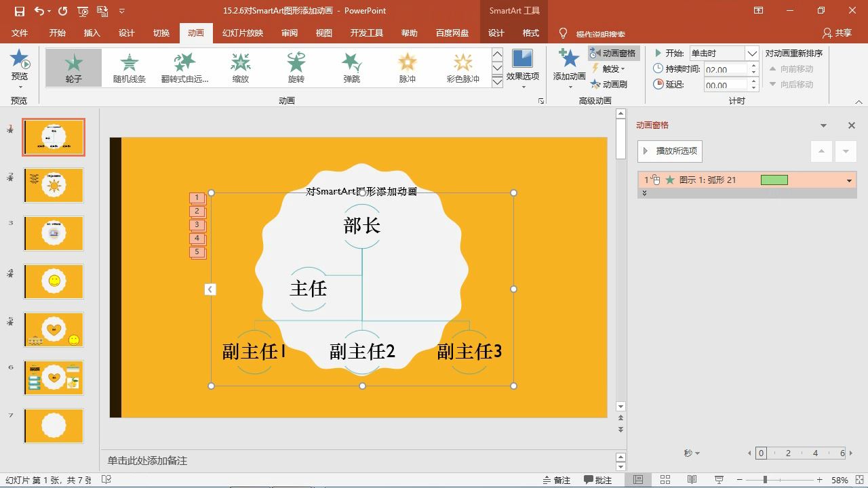Viewport: 868px width, 488px height.
Task: Zoom out with the minus button
Action: click(x=739, y=480)
